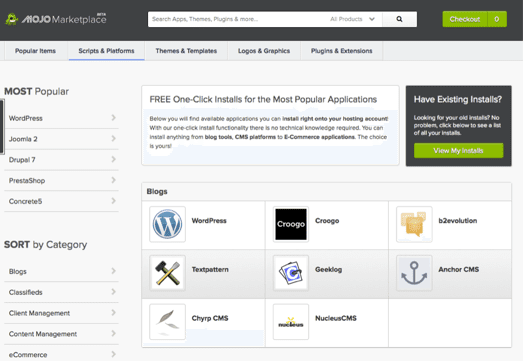
Task: Select the Blogs category link
Action: click(x=18, y=271)
